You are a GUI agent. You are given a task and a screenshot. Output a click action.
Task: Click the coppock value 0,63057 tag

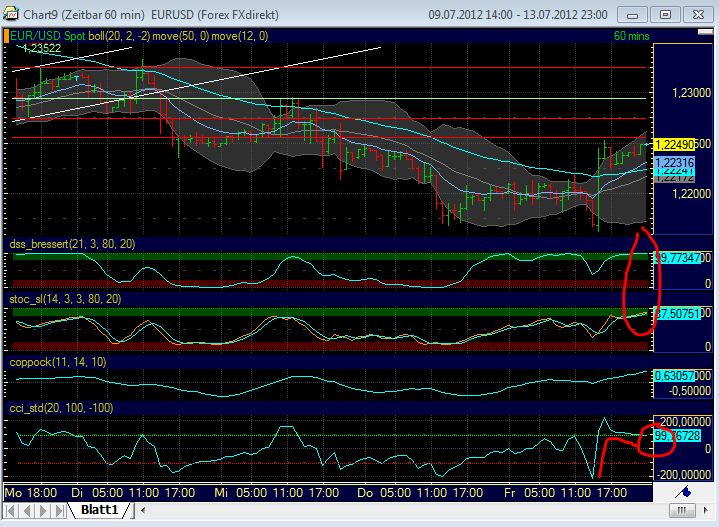click(x=674, y=376)
